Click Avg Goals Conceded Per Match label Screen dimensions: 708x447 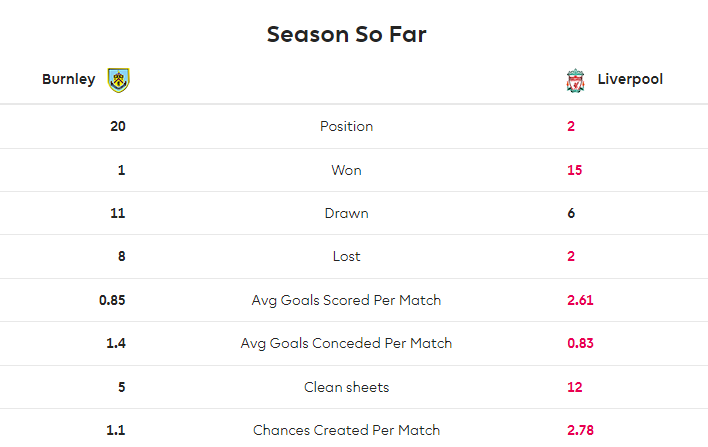[x=346, y=343]
